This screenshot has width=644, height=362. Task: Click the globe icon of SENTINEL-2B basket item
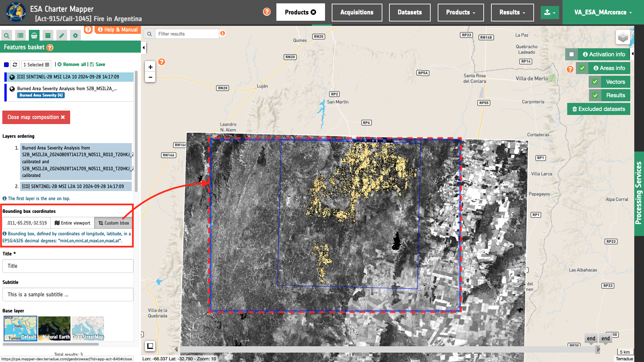point(12,77)
